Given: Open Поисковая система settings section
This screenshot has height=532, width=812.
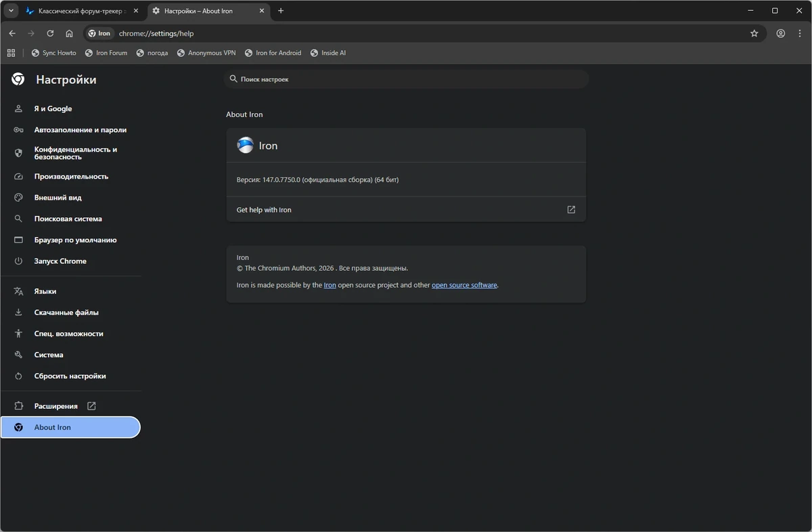Looking at the screenshot, I should pos(70,219).
